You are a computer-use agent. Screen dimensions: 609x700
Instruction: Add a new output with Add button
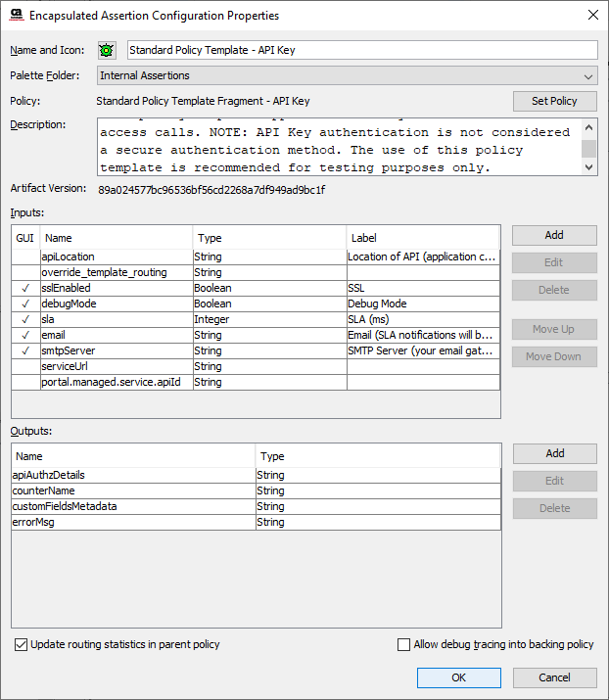coord(554,453)
